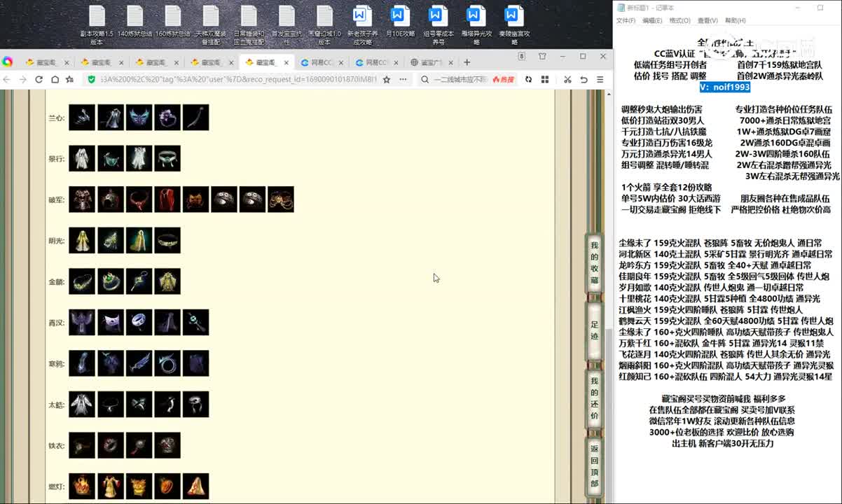Select the silver ring icon in the 青汉 row
Image resolution: width=842 pixels, height=504 pixels.
tap(139, 323)
